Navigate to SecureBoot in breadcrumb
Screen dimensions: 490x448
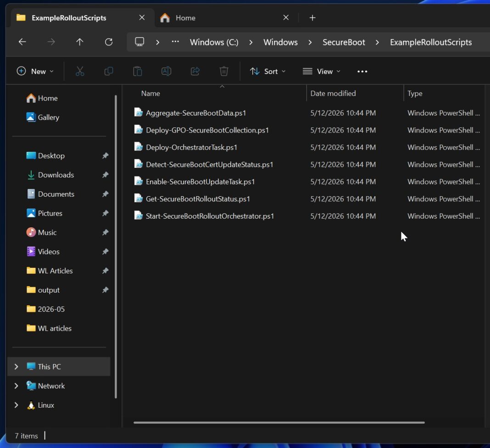344,42
